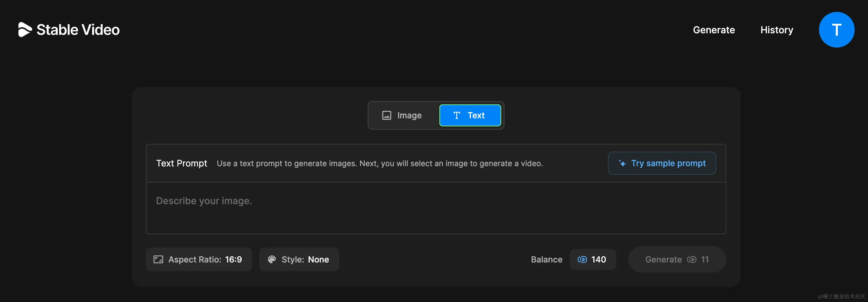868x302 pixels.
Task: Open the Generate page in the navigation
Action: tap(714, 30)
